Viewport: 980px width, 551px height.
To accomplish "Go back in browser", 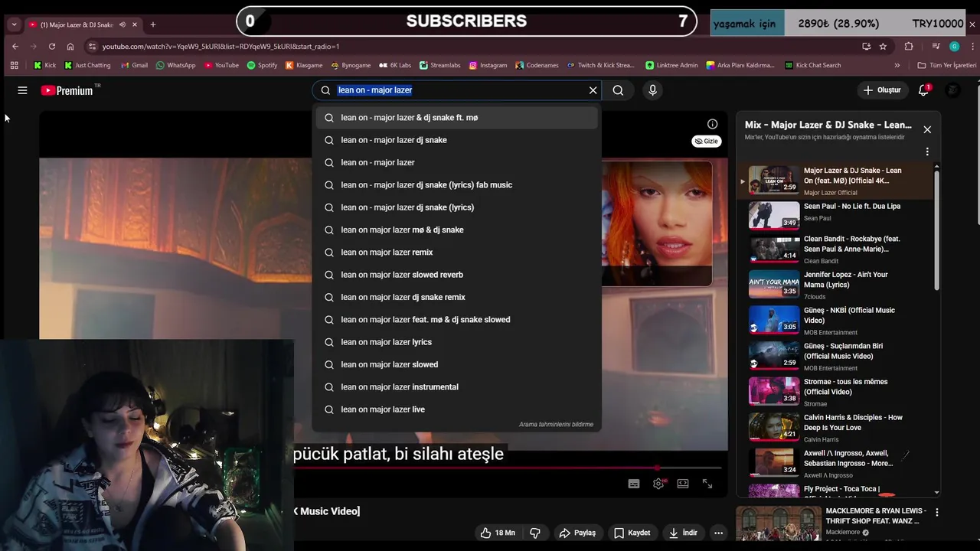I will click(x=15, y=46).
